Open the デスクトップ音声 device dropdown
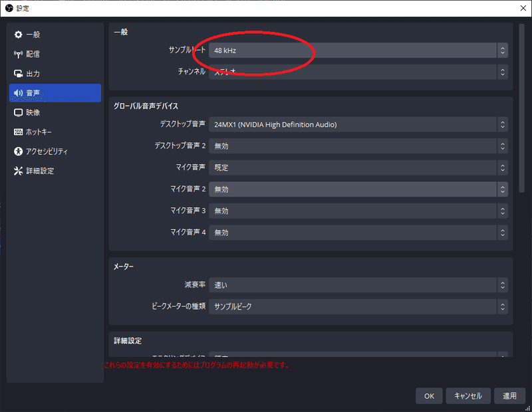 [358, 124]
